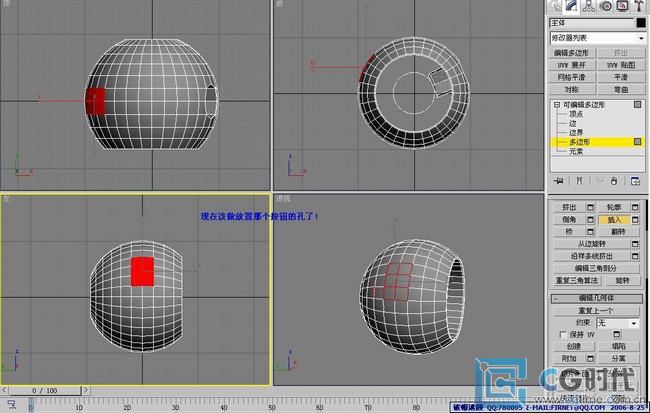Click the UVW 贴图 modifier button
Image resolution: width=650 pixels, height=413 pixels.
pos(621,65)
